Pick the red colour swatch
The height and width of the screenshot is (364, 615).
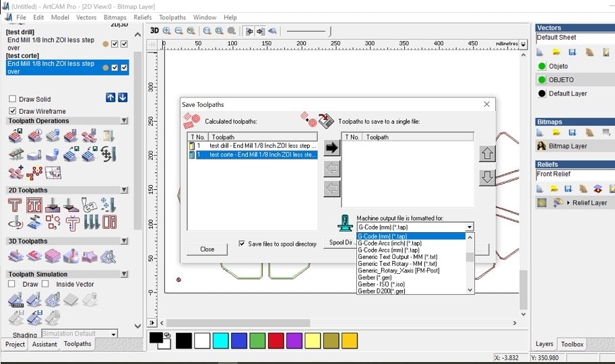click(x=276, y=340)
